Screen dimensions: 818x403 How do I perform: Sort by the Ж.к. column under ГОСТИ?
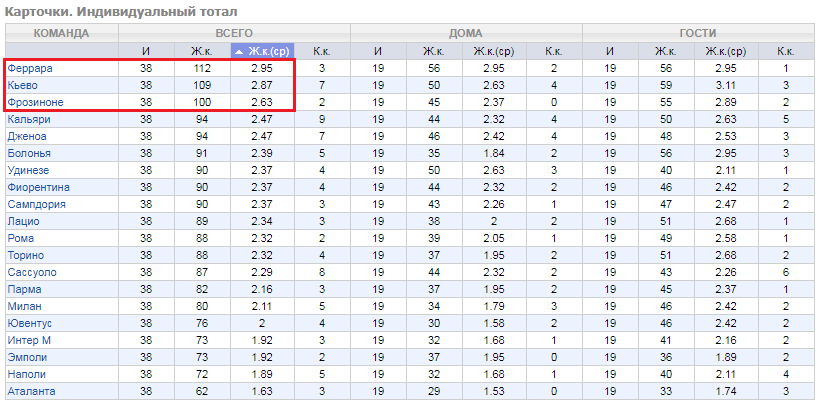coord(665,51)
